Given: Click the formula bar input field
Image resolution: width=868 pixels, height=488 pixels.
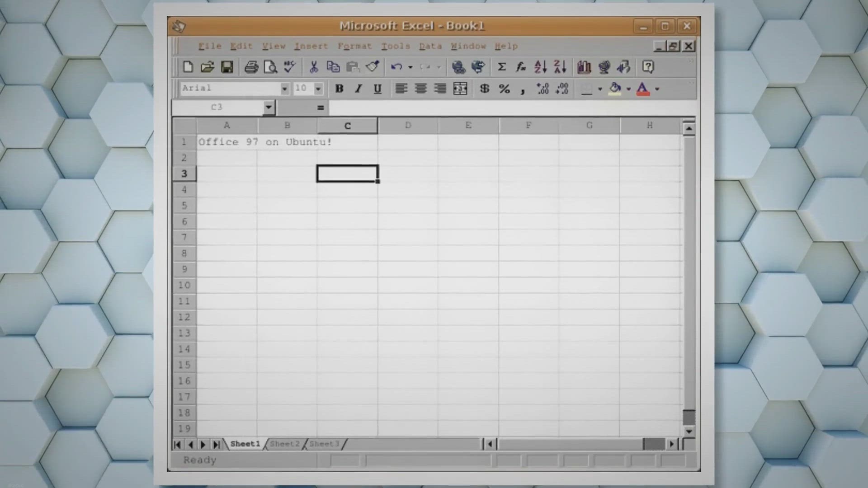Looking at the screenshot, I should point(512,108).
